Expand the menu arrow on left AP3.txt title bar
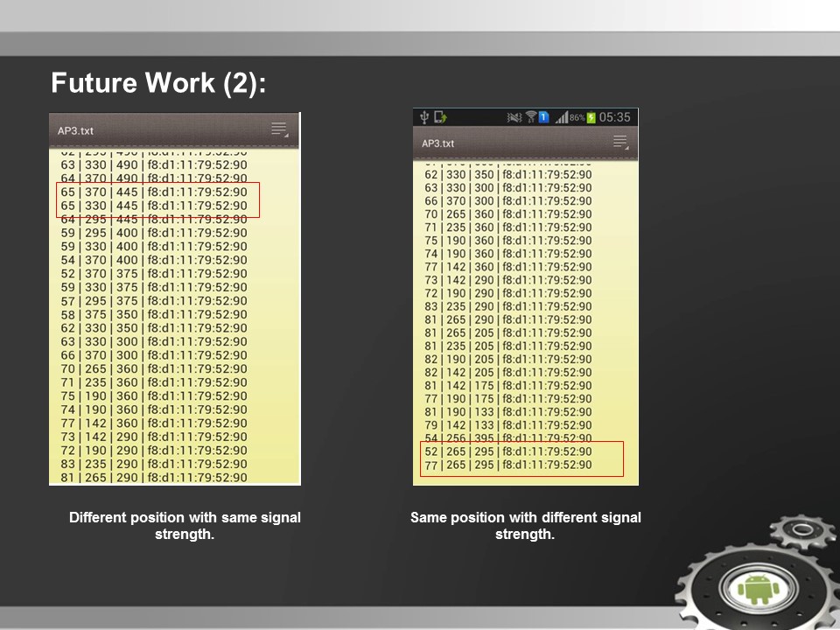The height and width of the screenshot is (630, 840). [x=284, y=135]
